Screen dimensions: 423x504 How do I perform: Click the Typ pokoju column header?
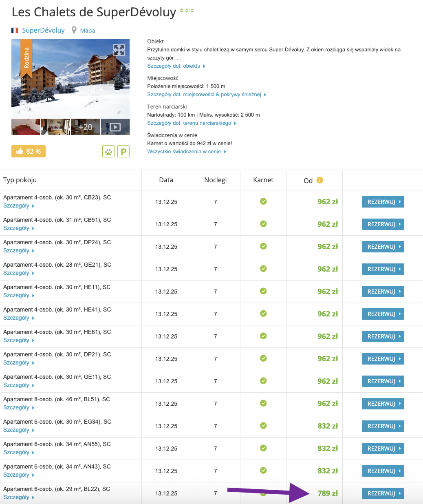coord(20,180)
